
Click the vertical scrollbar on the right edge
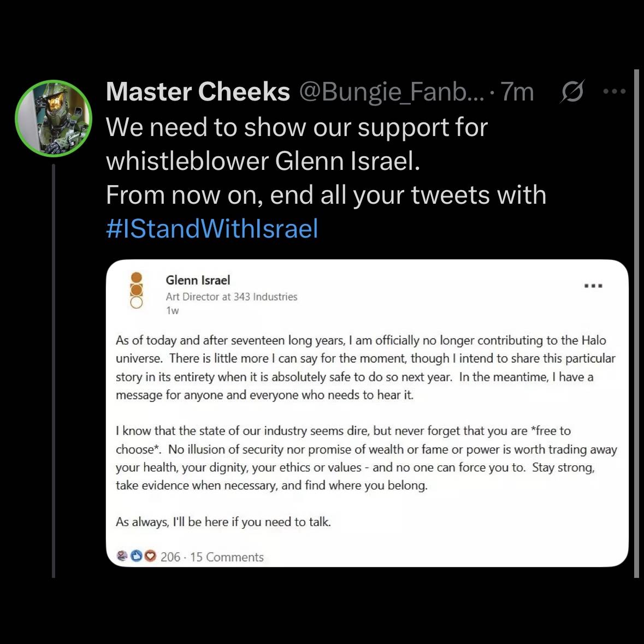[636, 324]
